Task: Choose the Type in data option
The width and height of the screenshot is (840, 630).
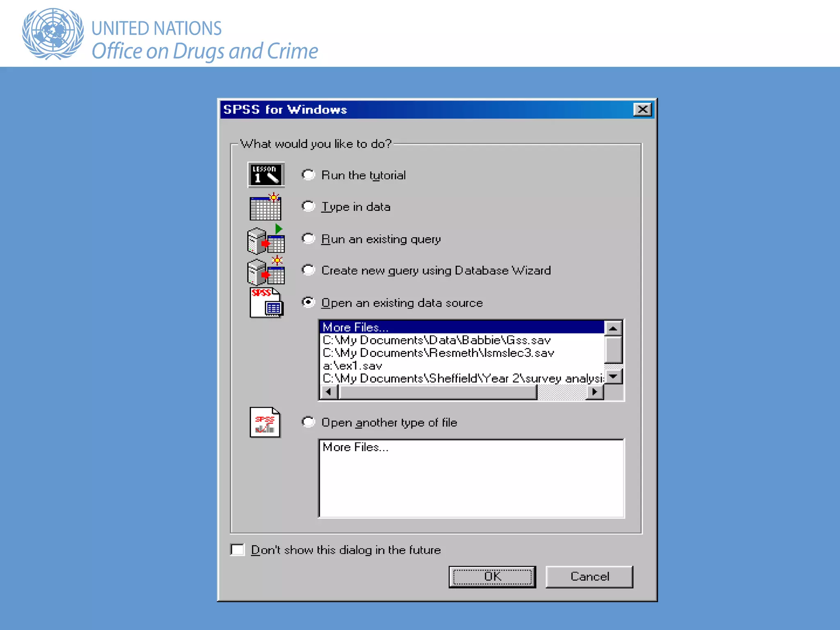Action: pyautogui.click(x=308, y=206)
